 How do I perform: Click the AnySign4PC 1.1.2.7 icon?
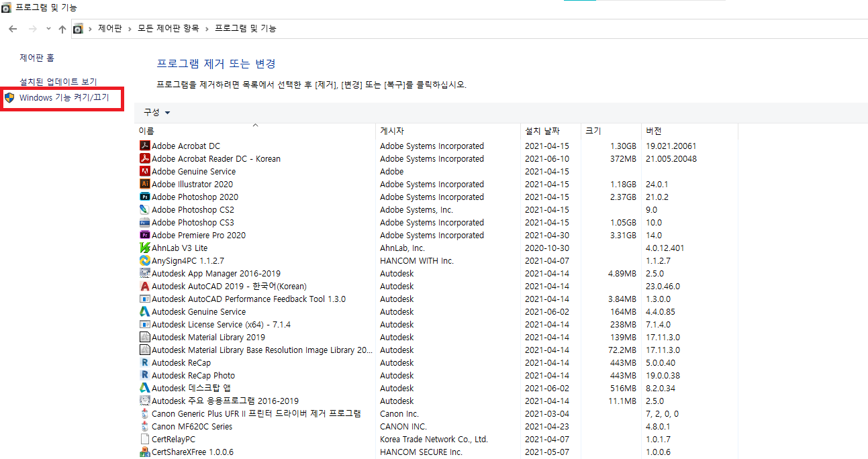(144, 260)
